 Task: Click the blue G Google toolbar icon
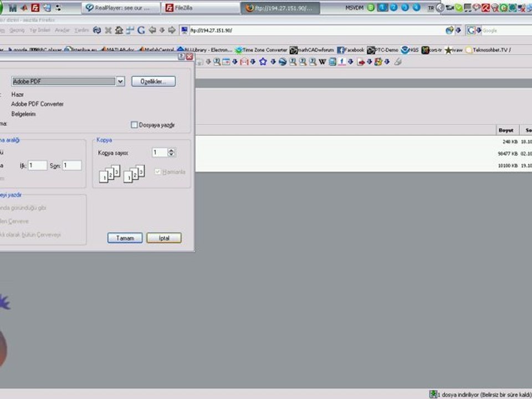pos(141,30)
